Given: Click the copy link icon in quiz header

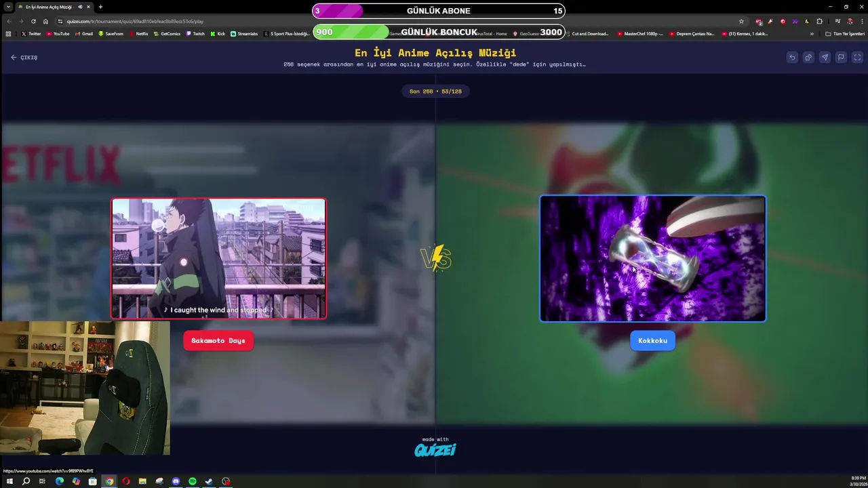Looking at the screenshot, I should point(808,58).
